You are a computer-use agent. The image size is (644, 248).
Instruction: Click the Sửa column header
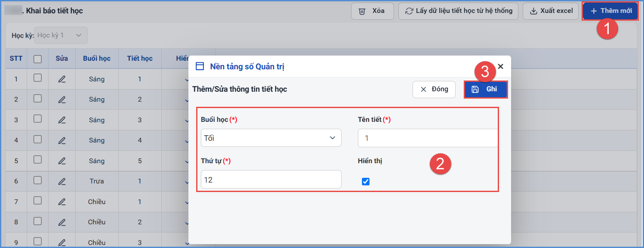click(x=62, y=59)
